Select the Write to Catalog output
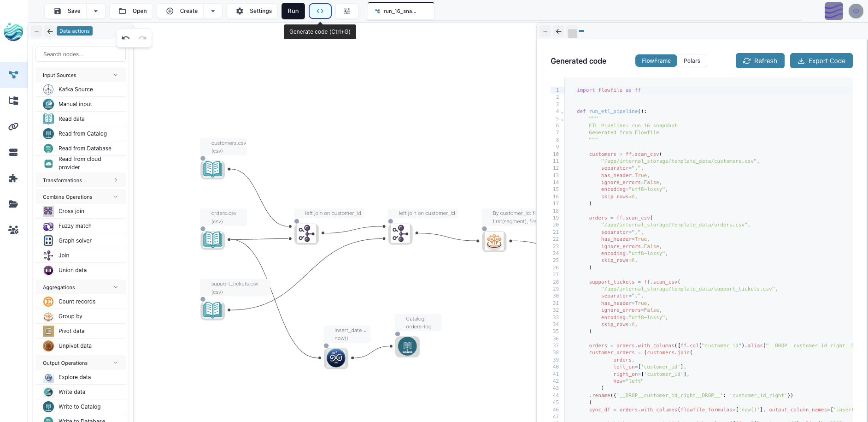Image resolution: width=868 pixels, height=422 pixels. 80,406
